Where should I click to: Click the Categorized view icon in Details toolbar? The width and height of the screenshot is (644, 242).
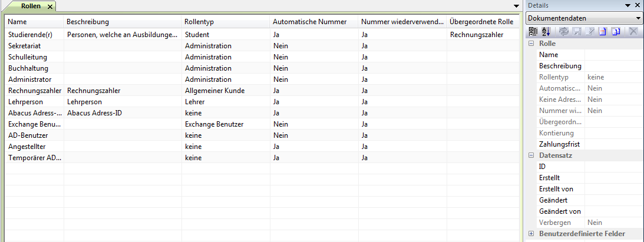click(533, 32)
